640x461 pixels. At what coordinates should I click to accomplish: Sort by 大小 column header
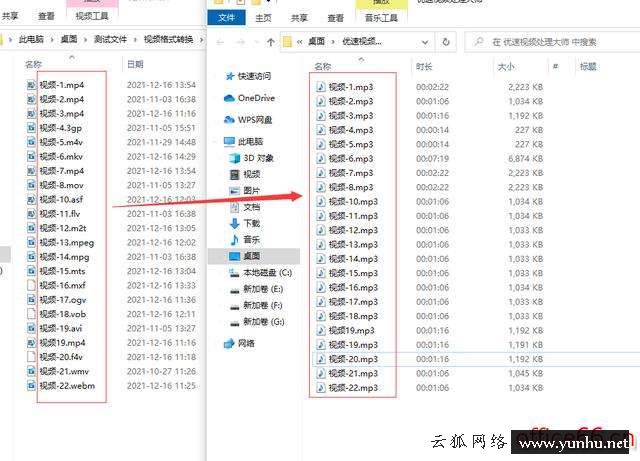[506, 66]
